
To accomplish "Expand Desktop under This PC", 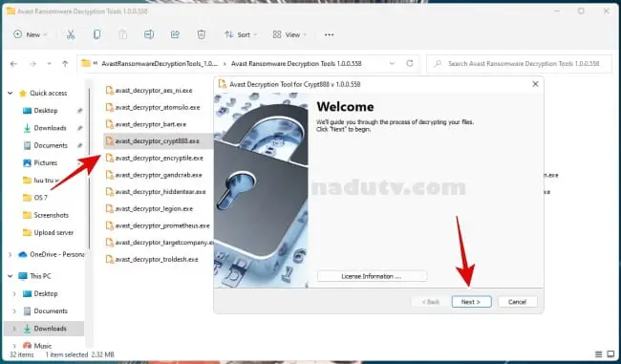I will point(14,293).
